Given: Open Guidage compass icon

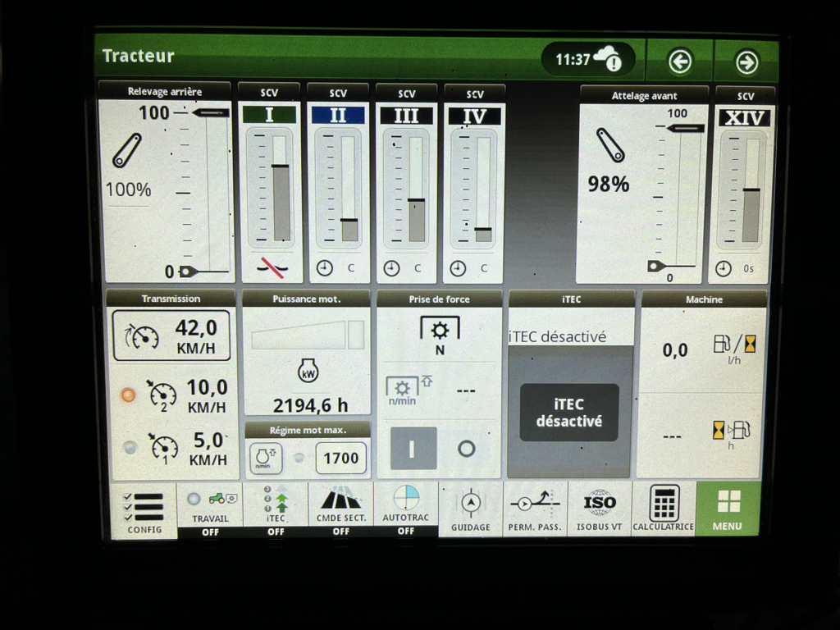Looking at the screenshot, I should (470, 509).
